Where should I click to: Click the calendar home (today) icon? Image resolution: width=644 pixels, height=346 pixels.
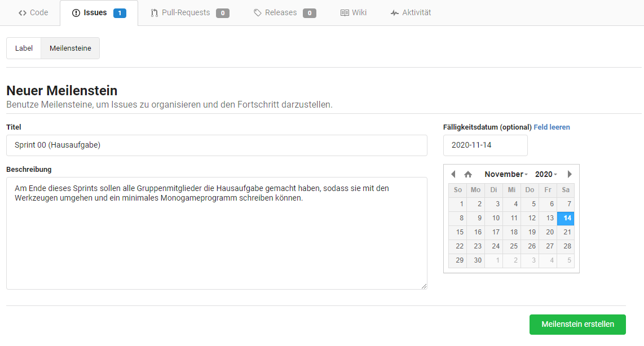coord(467,174)
